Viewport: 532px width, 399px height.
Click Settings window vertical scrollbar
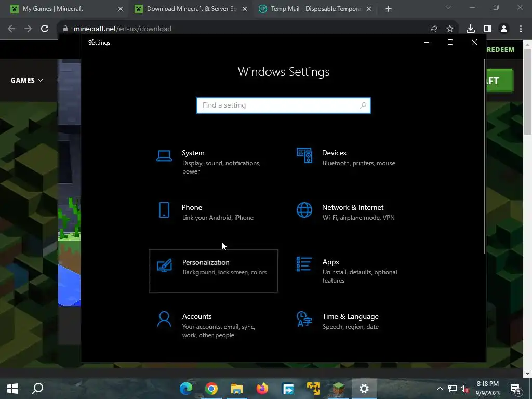(484, 156)
